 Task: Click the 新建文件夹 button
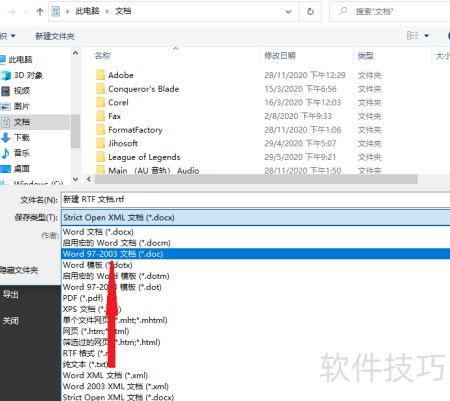coord(55,36)
